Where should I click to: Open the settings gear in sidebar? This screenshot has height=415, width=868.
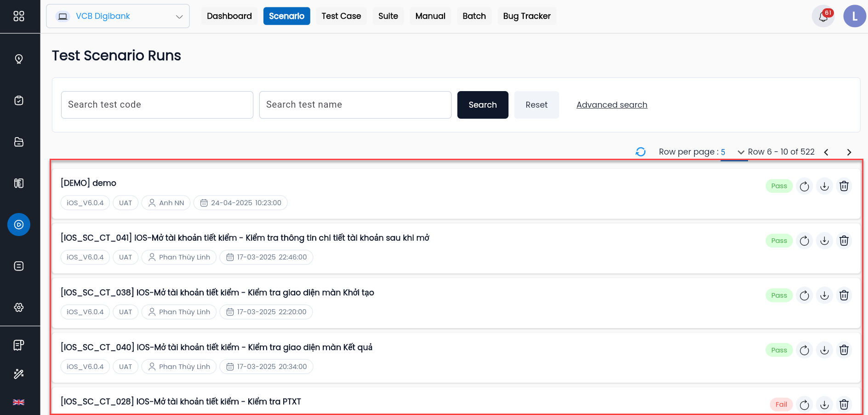pyautogui.click(x=19, y=307)
